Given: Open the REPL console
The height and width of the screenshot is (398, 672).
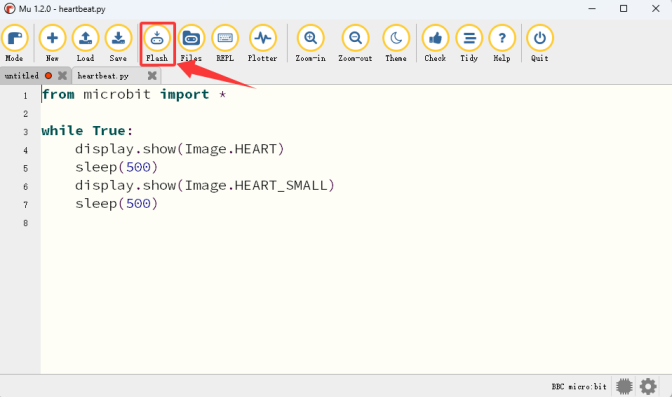Looking at the screenshot, I should point(225,43).
